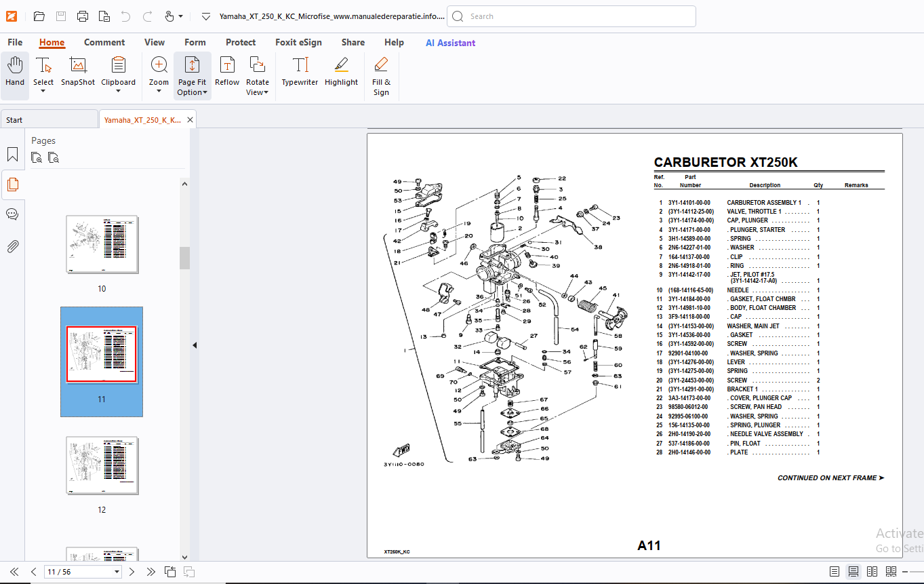Expand the Clipboard dropdown arrow

pyautogui.click(x=118, y=91)
